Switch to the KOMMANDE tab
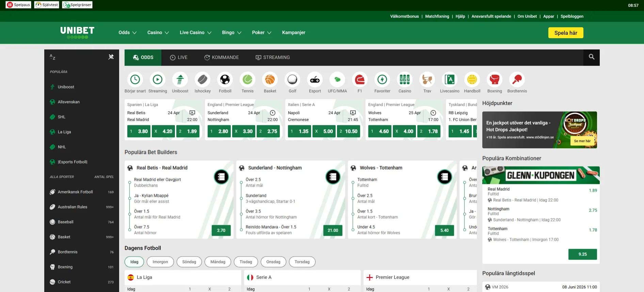This screenshot has height=292, width=644. click(x=222, y=57)
